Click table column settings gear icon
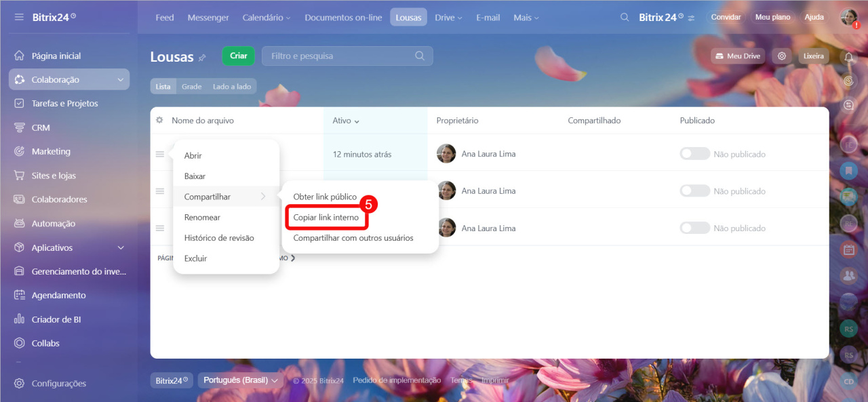The width and height of the screenshot is (868, 402). click(x=159, y=120)
